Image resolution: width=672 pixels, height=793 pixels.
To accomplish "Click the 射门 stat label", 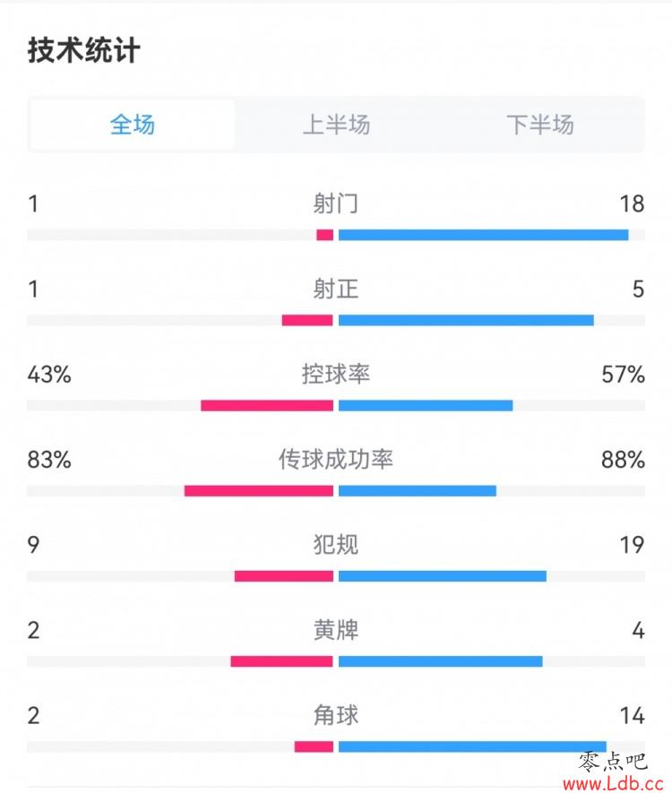I will (x=336, y=203).
